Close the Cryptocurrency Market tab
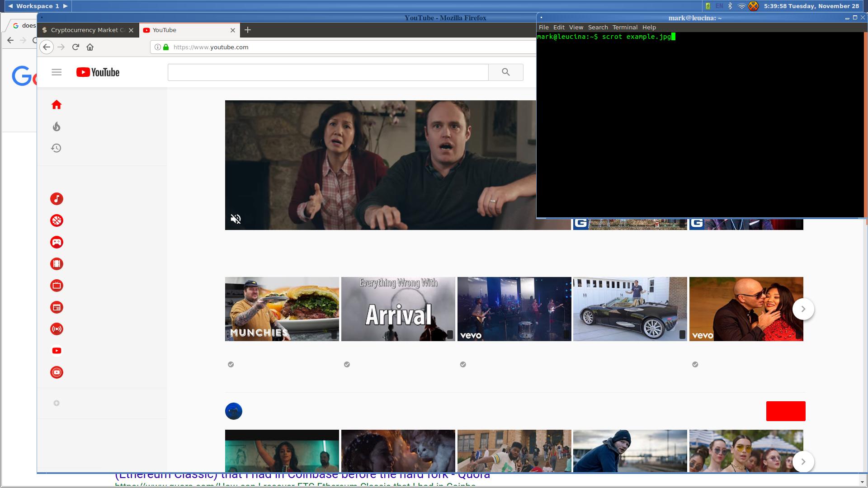868x488 pixels. pyautogui.click(x=131, y=30)
